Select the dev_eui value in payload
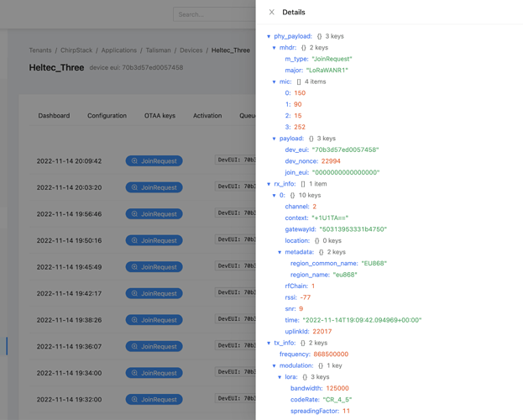The width and height of the screenshot is (523, 420). pyautogui.click(x=345, y=150)
